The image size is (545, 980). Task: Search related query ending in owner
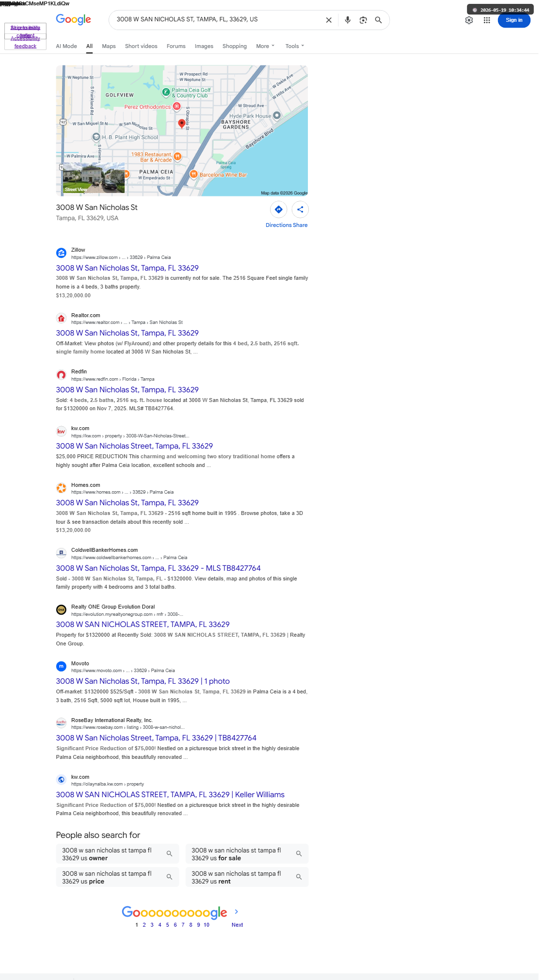tap(117, 854)
